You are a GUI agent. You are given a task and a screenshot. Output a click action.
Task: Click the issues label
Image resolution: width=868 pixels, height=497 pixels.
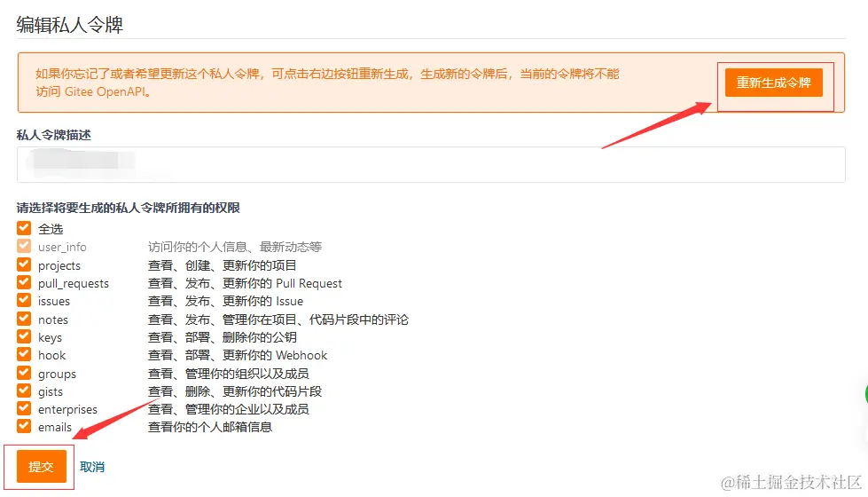click(x=54, y=302)
